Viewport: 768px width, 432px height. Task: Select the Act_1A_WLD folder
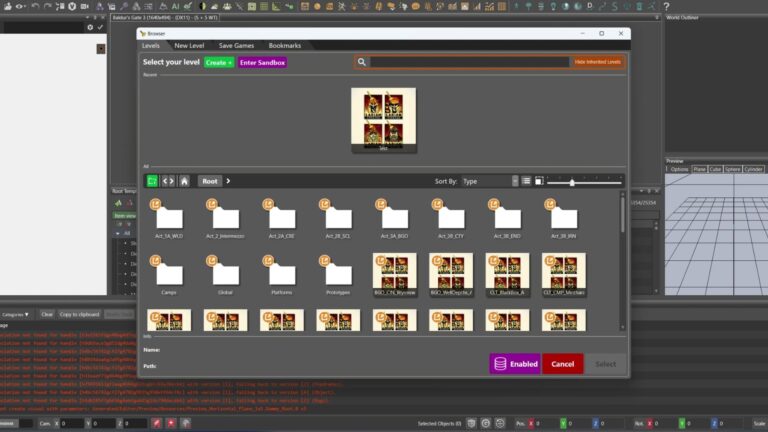point(169,219)
